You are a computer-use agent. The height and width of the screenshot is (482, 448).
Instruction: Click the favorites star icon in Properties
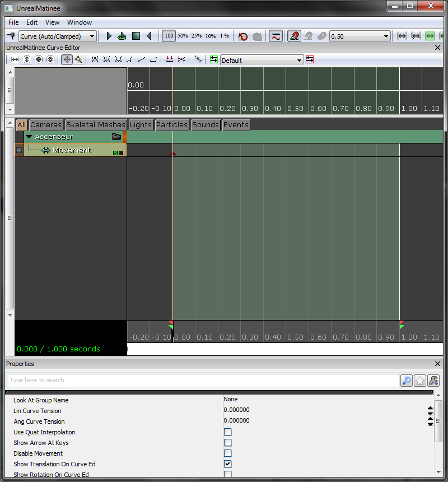coord(420,381)
